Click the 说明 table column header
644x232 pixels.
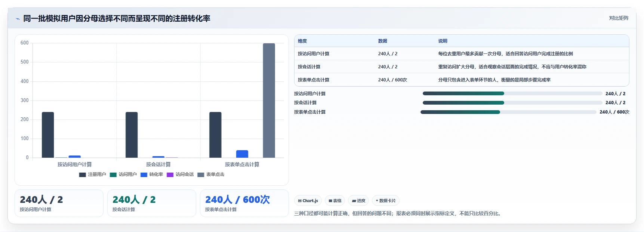[x=443, y=41]
